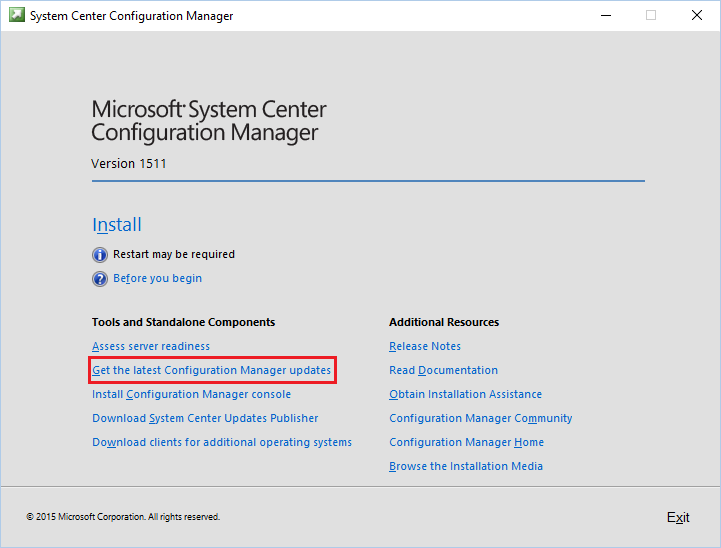This screenshot has width=721, height=548.
Task: Click the Additional Resources heading
Action: (444, 322)
